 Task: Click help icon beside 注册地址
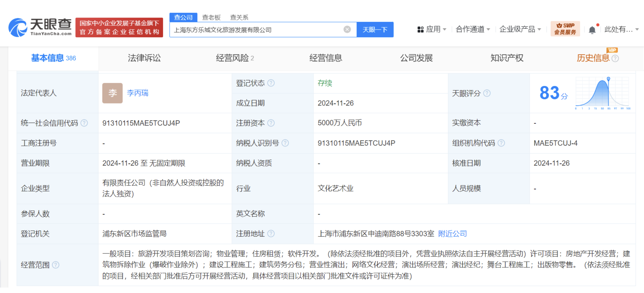pyautogui.click(x=271, y=234)
